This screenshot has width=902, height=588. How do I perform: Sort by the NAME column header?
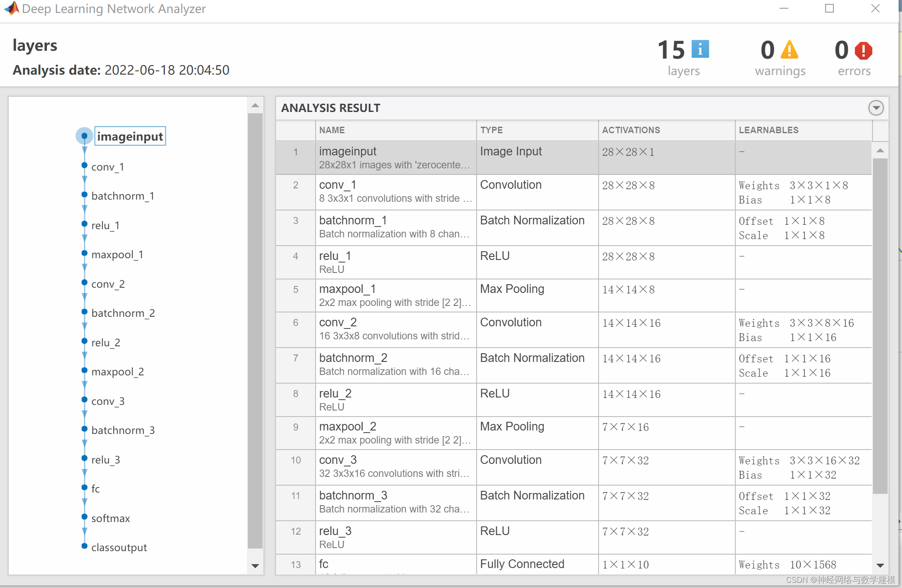(x=332, y=130)
